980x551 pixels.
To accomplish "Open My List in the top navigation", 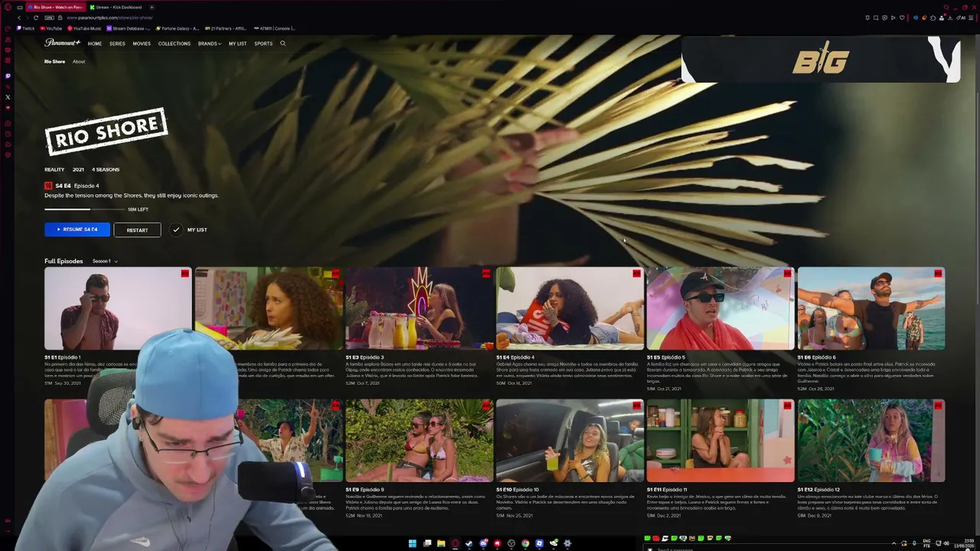I will (237, 44).
